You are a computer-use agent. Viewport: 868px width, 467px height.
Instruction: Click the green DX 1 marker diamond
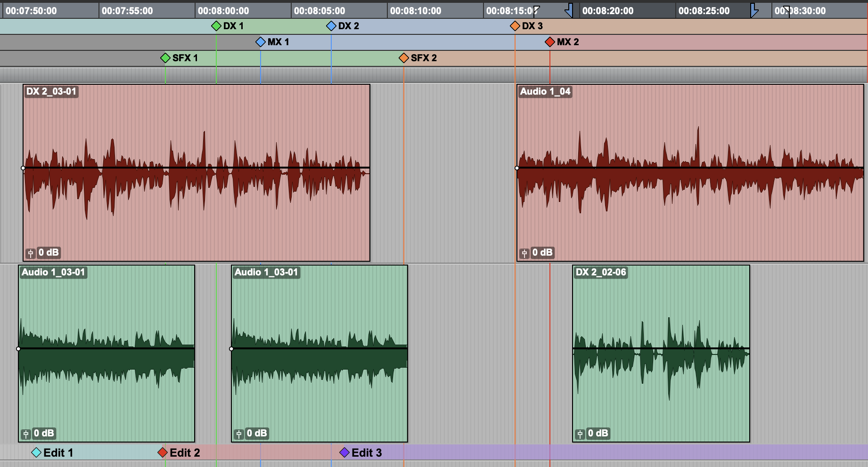[216, 26]
